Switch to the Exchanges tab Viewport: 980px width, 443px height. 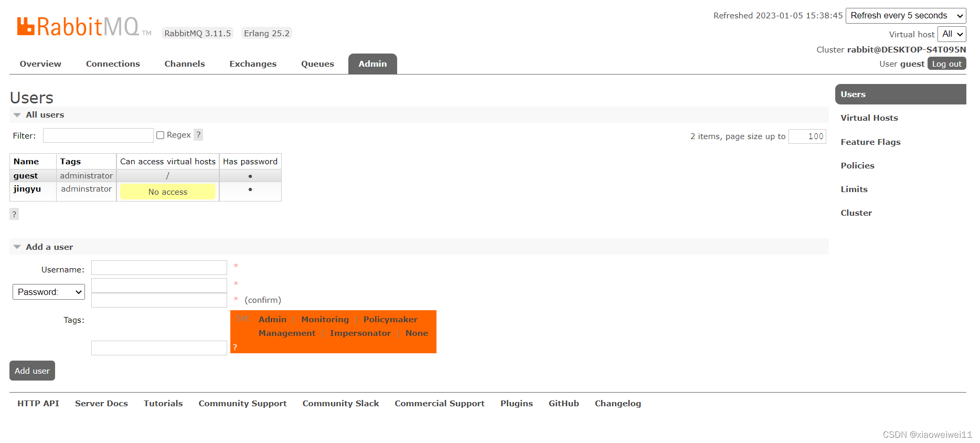253,64
